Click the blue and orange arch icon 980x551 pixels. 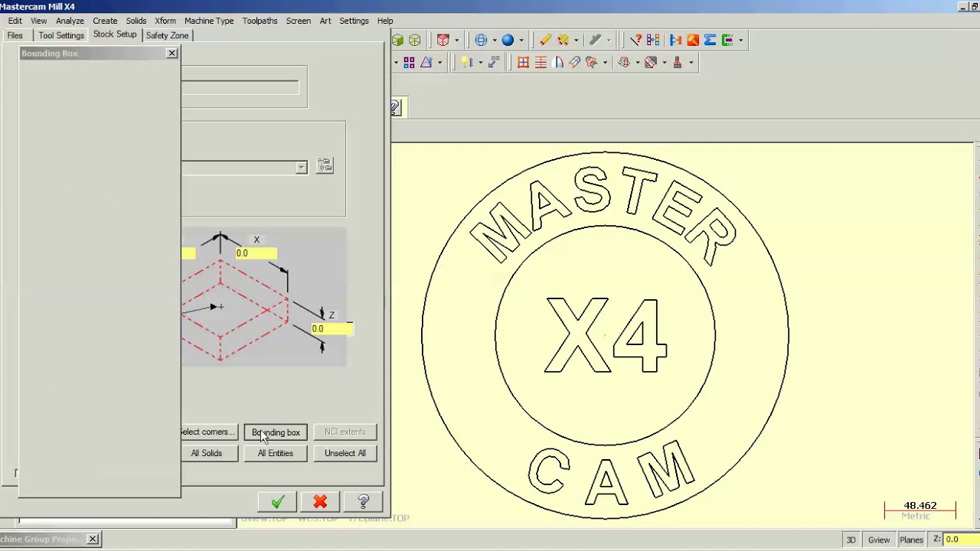tap(557, 62)
